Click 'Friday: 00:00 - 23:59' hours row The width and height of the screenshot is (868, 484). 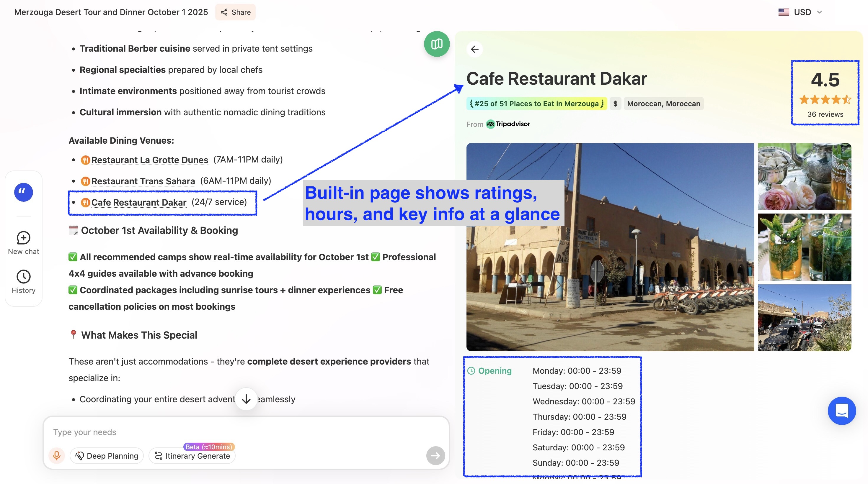tap(573, 432)
